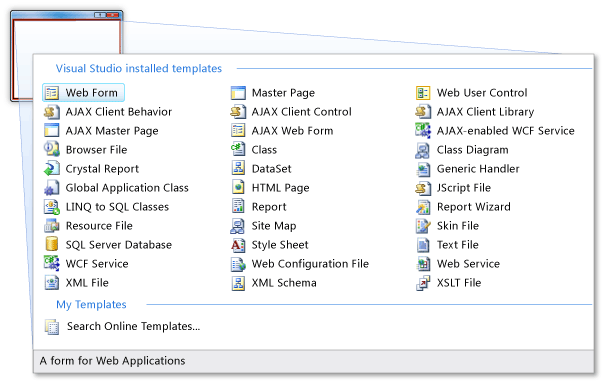Click the Class Diagram icon
This screenshot has width=603, height=382.
click(x=423, y=150)
